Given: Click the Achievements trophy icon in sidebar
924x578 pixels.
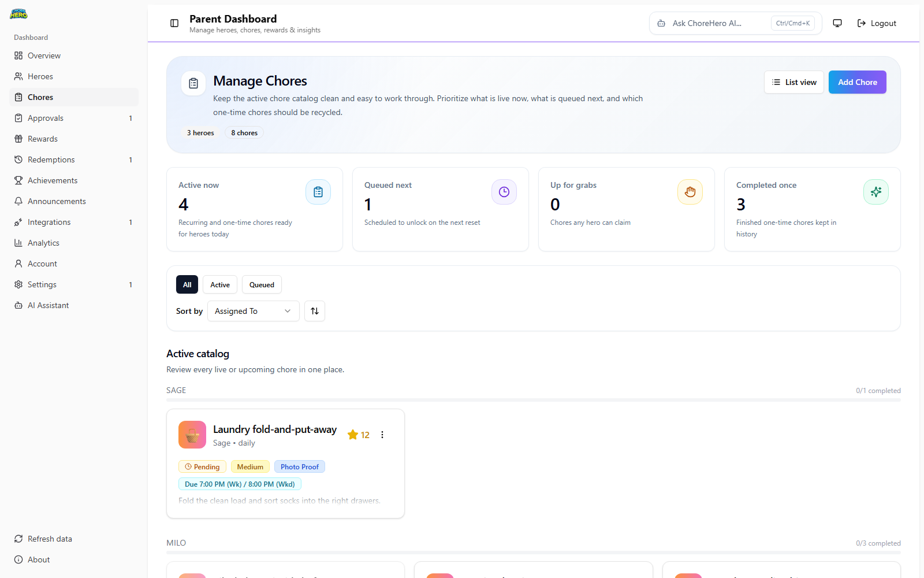Looking at the screenshot, I should click(x=19, y=180).
